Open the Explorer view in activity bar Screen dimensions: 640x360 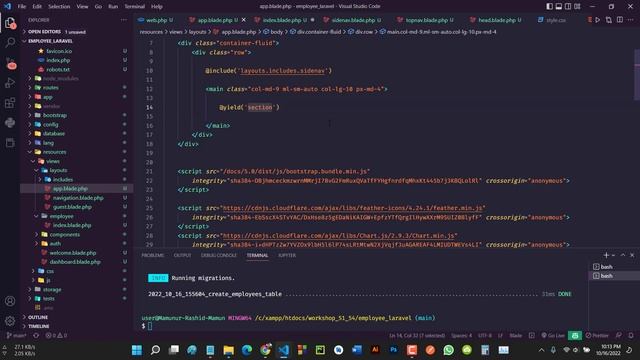[x=10, y=23]
